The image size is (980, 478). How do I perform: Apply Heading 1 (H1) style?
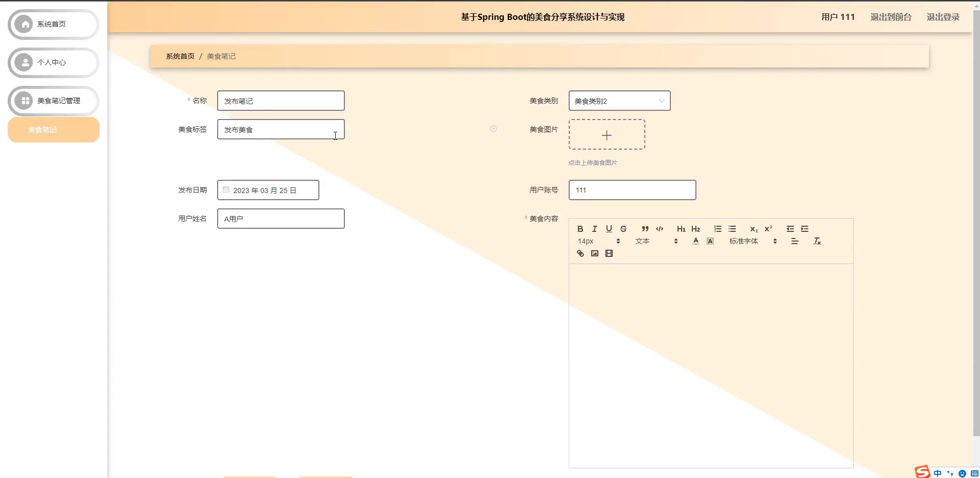pyautogui.click(x=681, y=229)
